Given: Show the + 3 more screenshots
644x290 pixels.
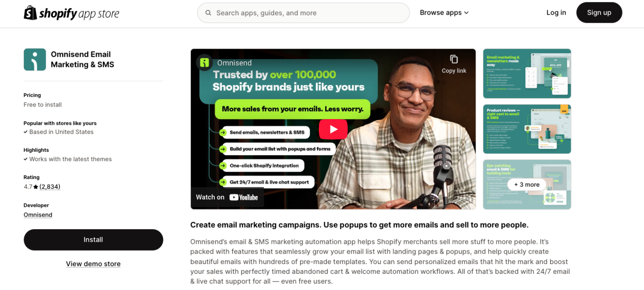Looking at the screenshot, I should (527, 184).
